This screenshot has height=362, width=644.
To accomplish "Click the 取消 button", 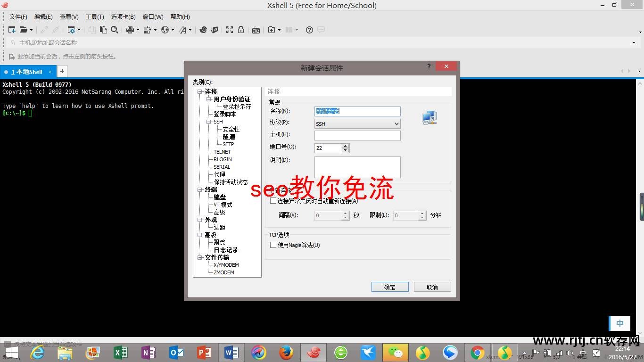I will coord(432,287).
